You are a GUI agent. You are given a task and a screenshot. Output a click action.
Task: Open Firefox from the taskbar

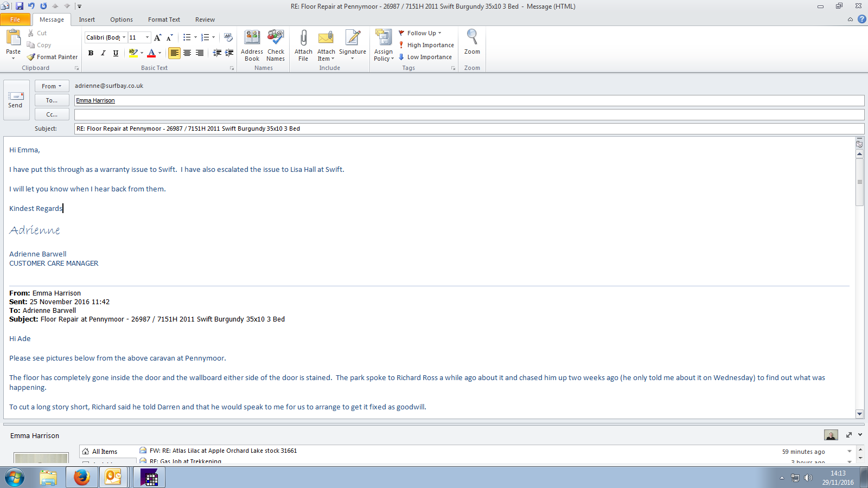click(81, 477)
